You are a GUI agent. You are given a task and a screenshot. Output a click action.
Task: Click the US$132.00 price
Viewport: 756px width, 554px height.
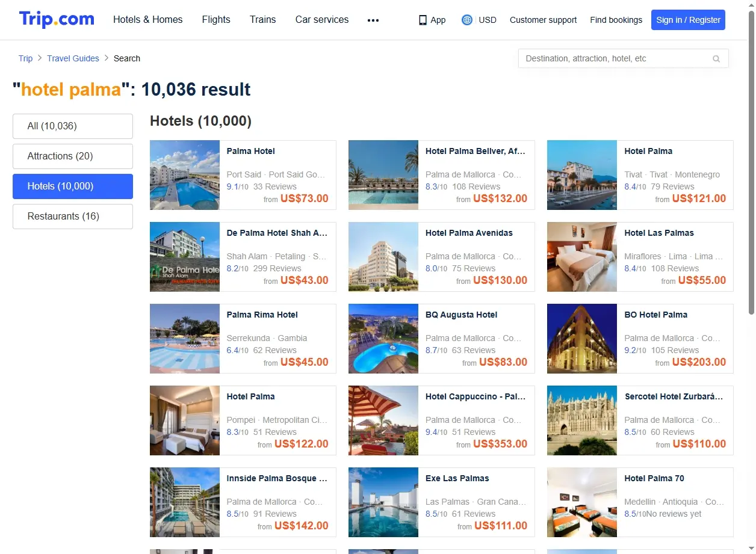500,199
